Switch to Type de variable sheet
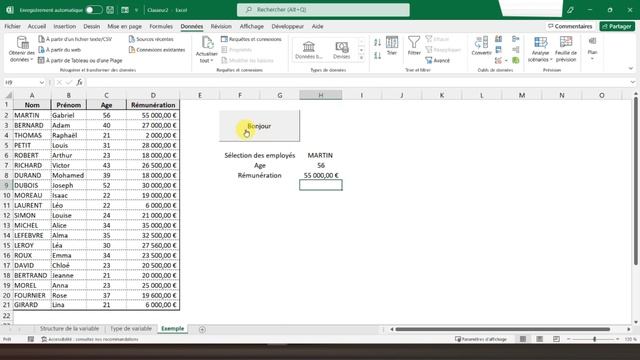Image resolution: width=640 pixels, height=360 pixels. pyautogui.click(x=131, y=329)
